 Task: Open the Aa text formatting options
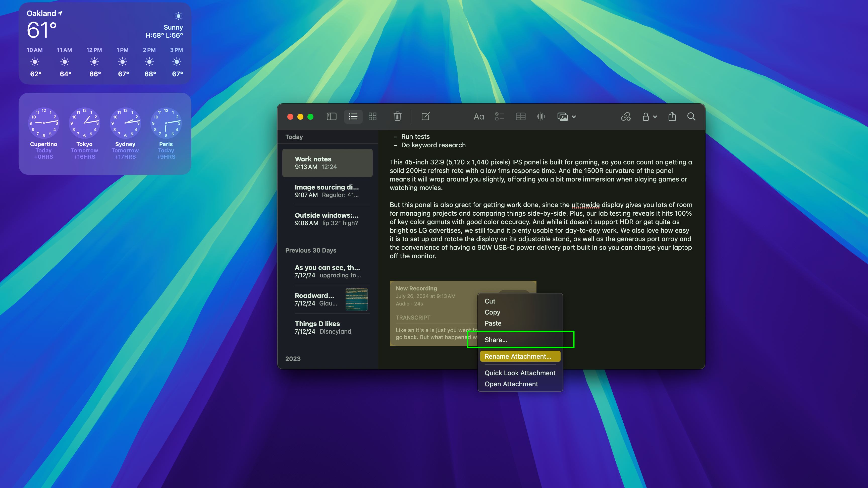478,116
